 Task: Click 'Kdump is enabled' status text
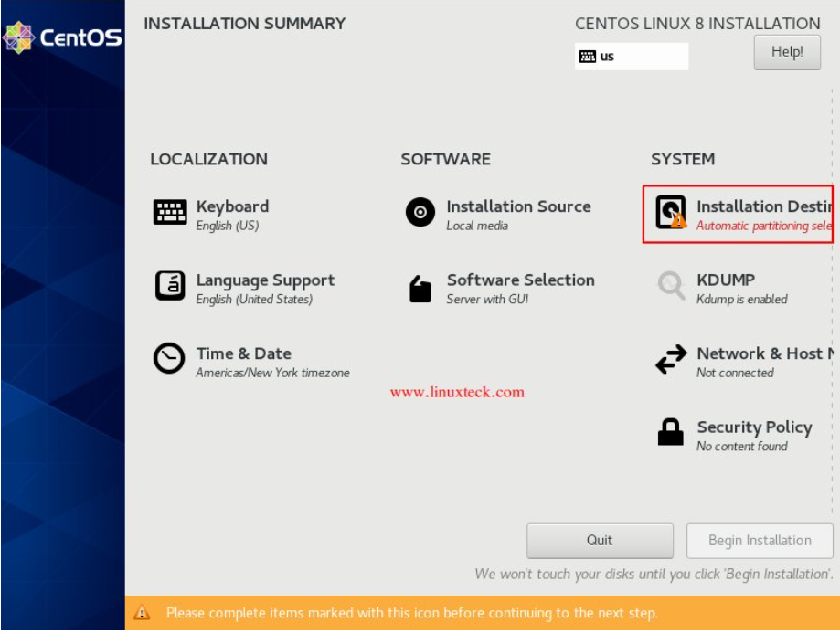click(742, 299)
